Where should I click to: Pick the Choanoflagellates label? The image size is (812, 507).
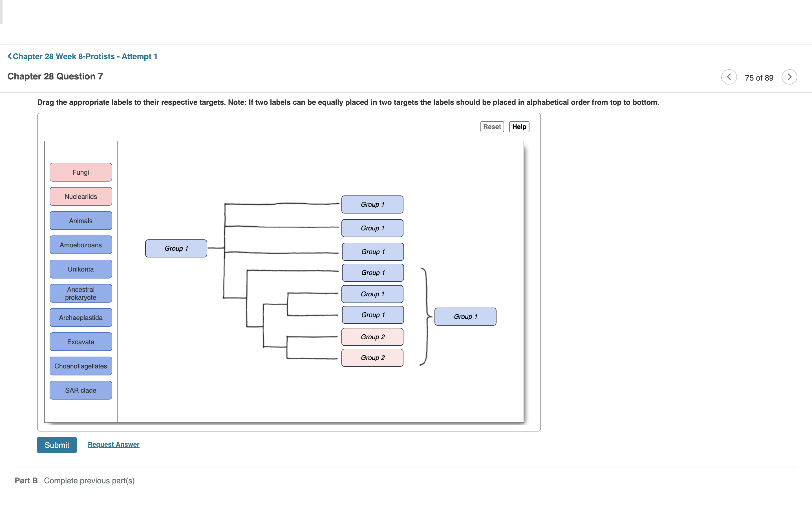pyautogui.click(x=81, y=366)
